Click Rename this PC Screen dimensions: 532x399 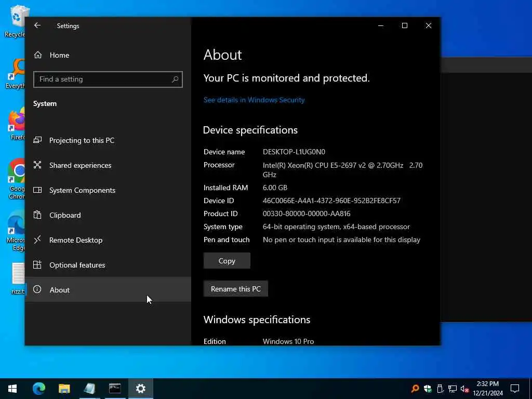236,289
